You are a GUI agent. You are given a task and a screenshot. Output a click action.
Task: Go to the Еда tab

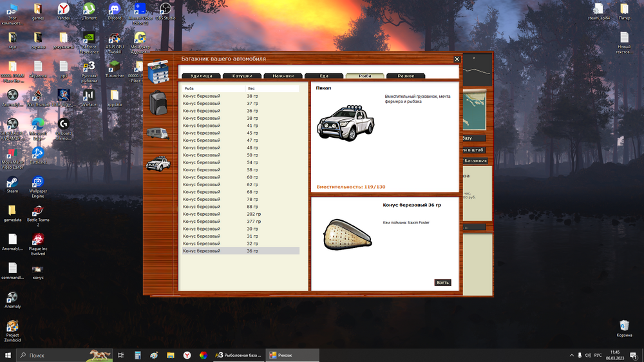[x=324, y=76]
